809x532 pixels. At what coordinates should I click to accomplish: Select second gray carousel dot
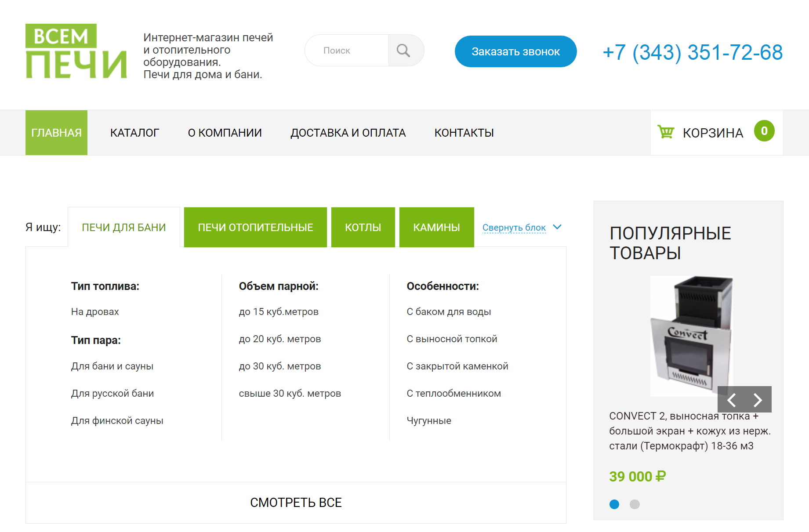click(x=635, y=504)
